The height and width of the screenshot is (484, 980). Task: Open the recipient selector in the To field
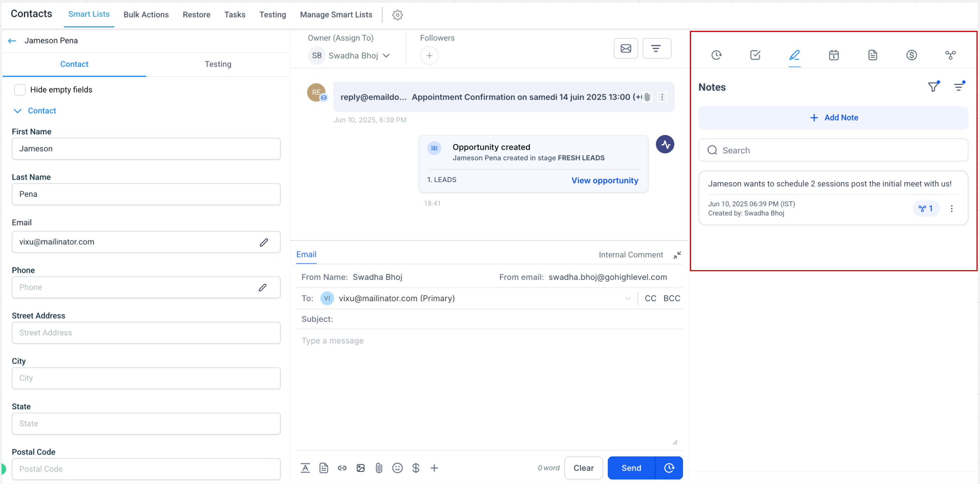point(628,298)
